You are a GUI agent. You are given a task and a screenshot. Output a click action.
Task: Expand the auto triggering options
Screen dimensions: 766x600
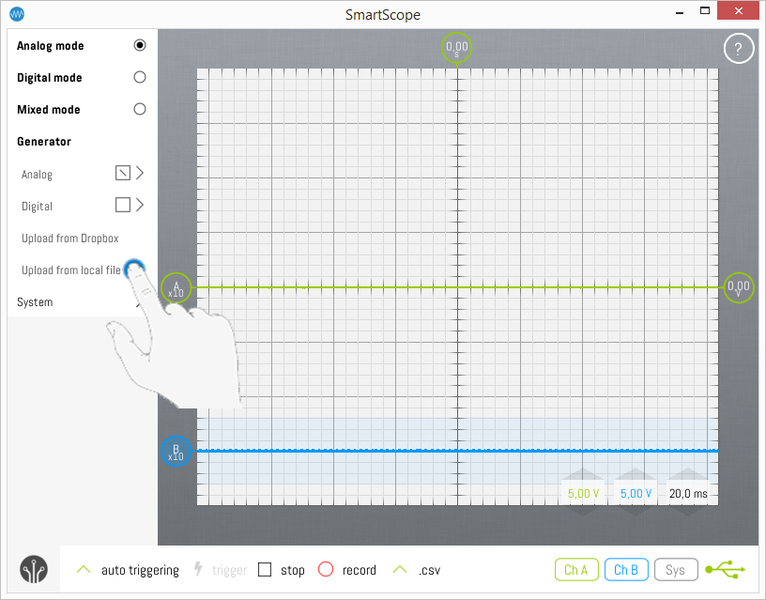tap(84, 570)
